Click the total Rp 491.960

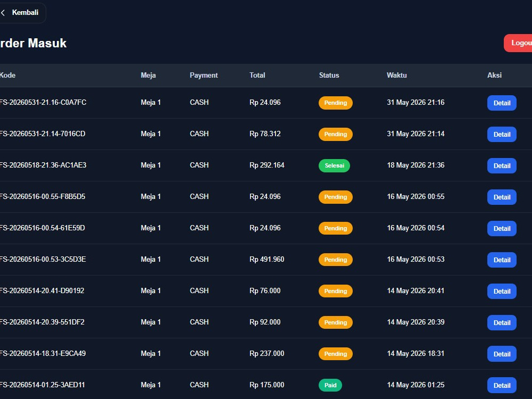267,259
